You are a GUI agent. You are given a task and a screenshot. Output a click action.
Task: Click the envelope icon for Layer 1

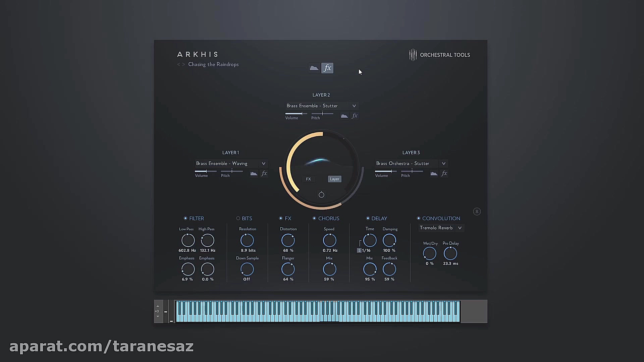(253, 173)
